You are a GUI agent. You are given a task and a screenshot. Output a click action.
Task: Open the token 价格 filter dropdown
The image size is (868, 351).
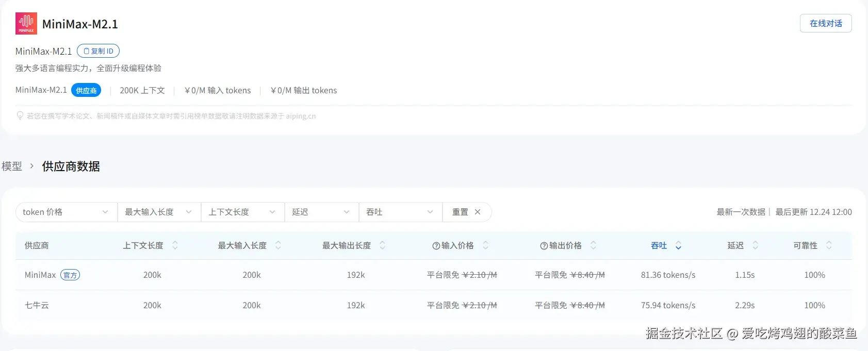click(67, 212)
